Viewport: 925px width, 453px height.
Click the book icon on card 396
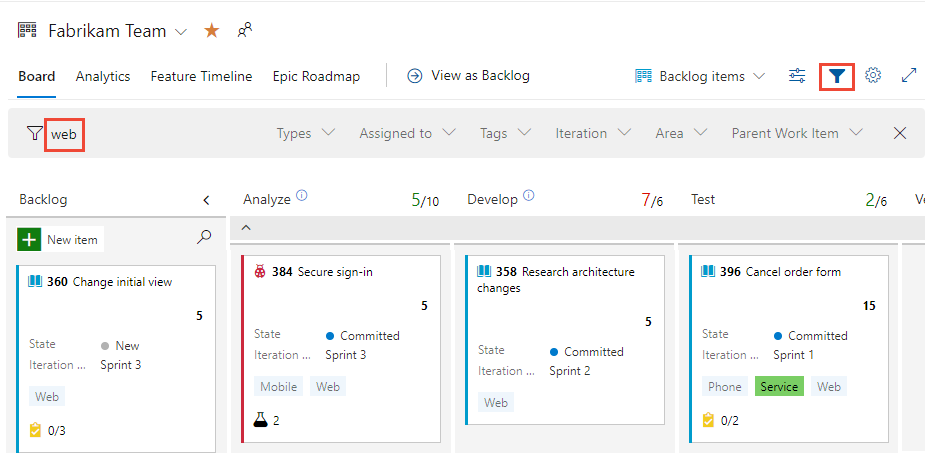(708, 271)
